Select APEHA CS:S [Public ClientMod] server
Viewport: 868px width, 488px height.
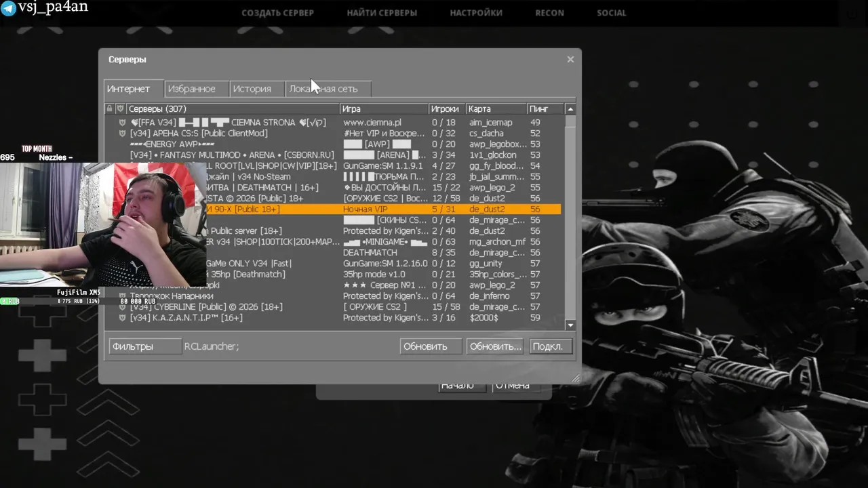click(333, 134)
